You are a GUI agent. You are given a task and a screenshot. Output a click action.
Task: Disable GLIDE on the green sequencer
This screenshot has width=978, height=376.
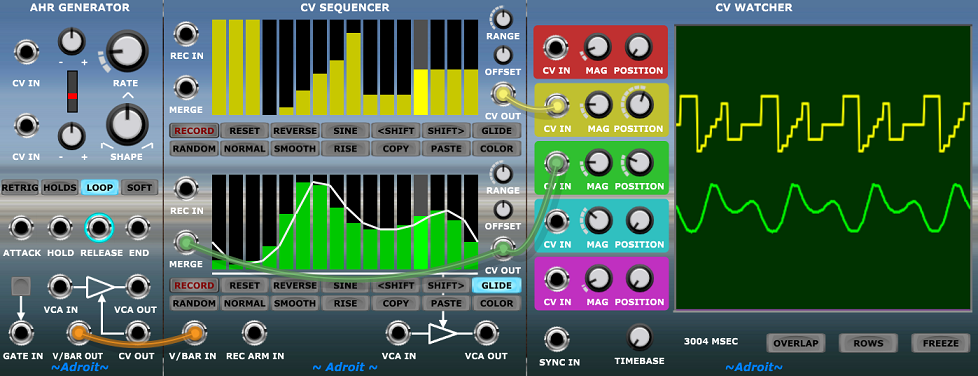(x=496, y=286)
